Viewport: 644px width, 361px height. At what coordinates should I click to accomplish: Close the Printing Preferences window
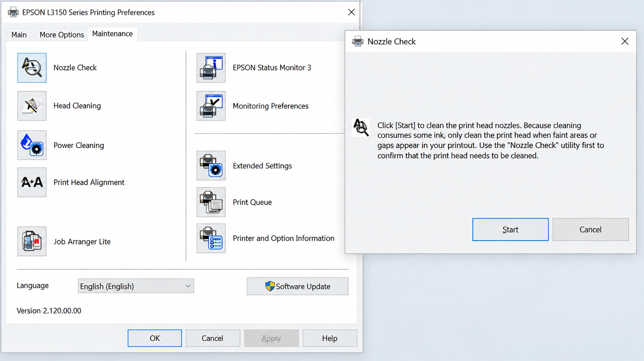(x=351, y=12)
